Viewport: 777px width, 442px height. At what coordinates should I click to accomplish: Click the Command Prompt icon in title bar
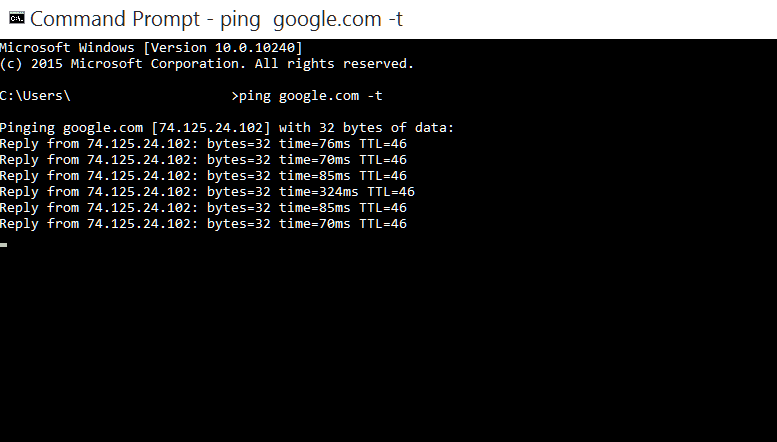(16, 18)
